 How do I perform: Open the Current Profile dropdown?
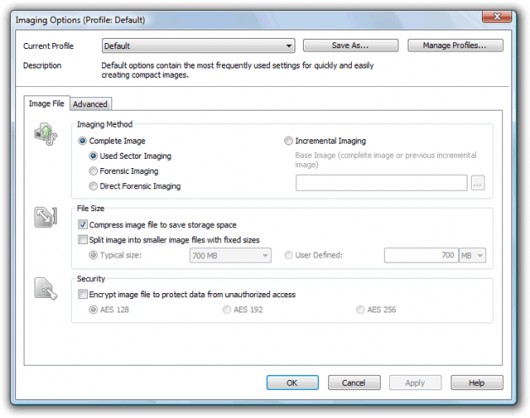pyautogui.click(x=198, y=46)
